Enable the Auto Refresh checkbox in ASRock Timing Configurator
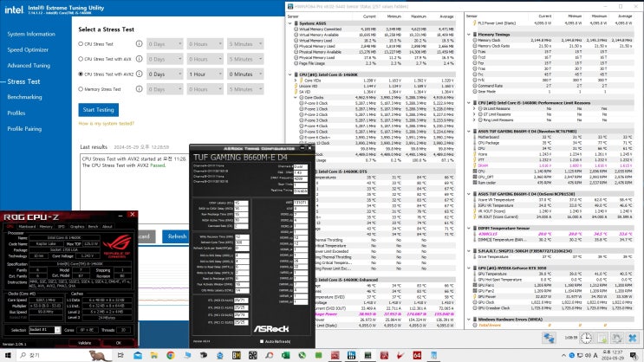 point(260,342)
